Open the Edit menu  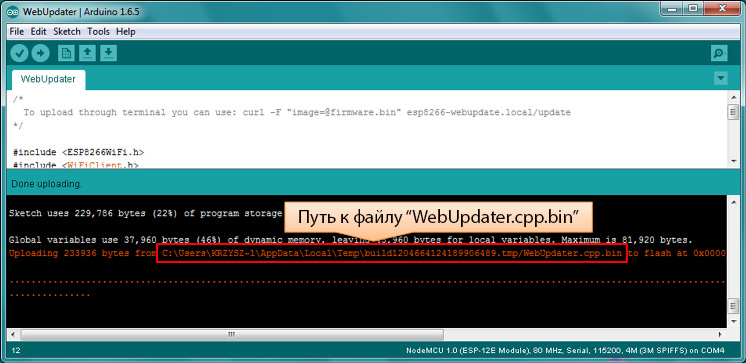(39, 31)
